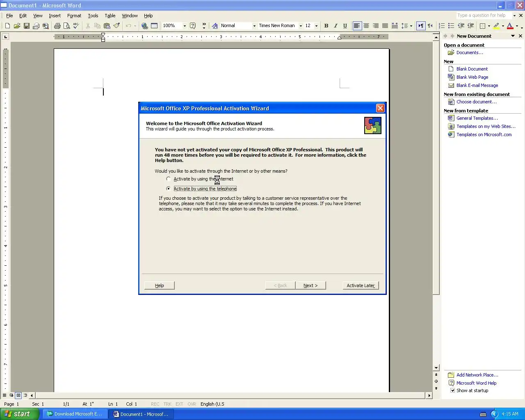The height and width of the screenshot is (420, 525).
Task: Open Print Preview from the toolbar
Action: coord(66,25)
